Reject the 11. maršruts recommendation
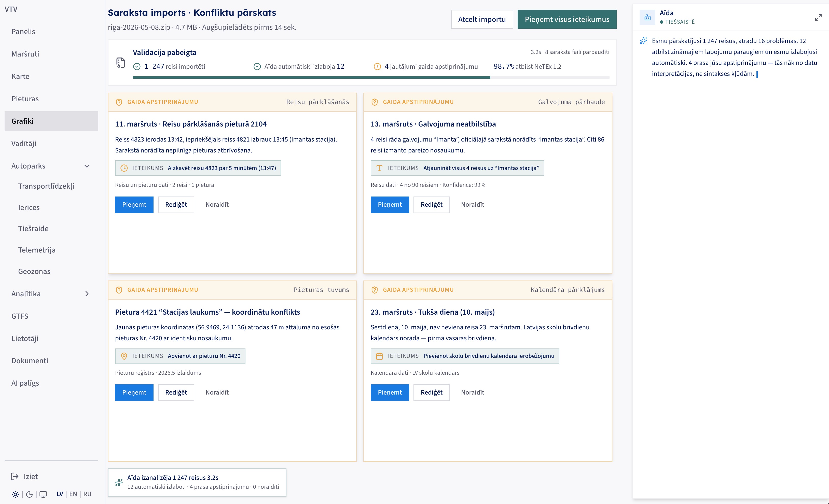This screenshot has height=504, width=829. pyautogui.click(x=217, y=205)
